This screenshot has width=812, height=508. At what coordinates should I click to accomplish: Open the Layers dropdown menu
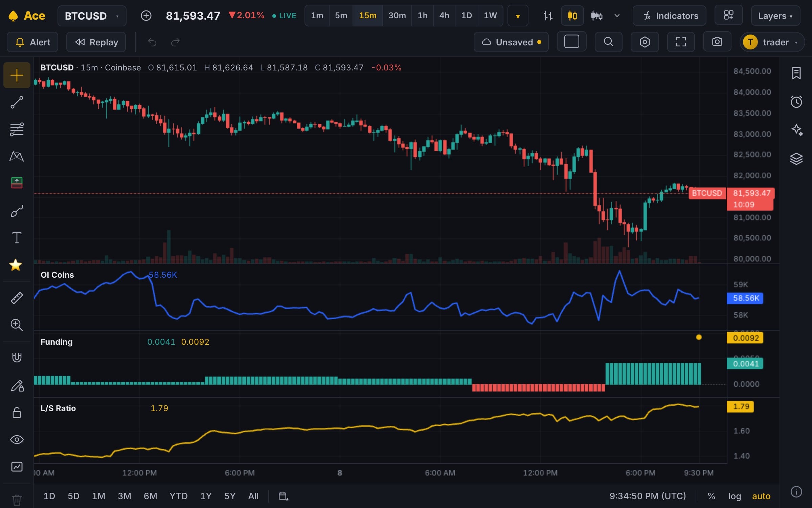775,16
